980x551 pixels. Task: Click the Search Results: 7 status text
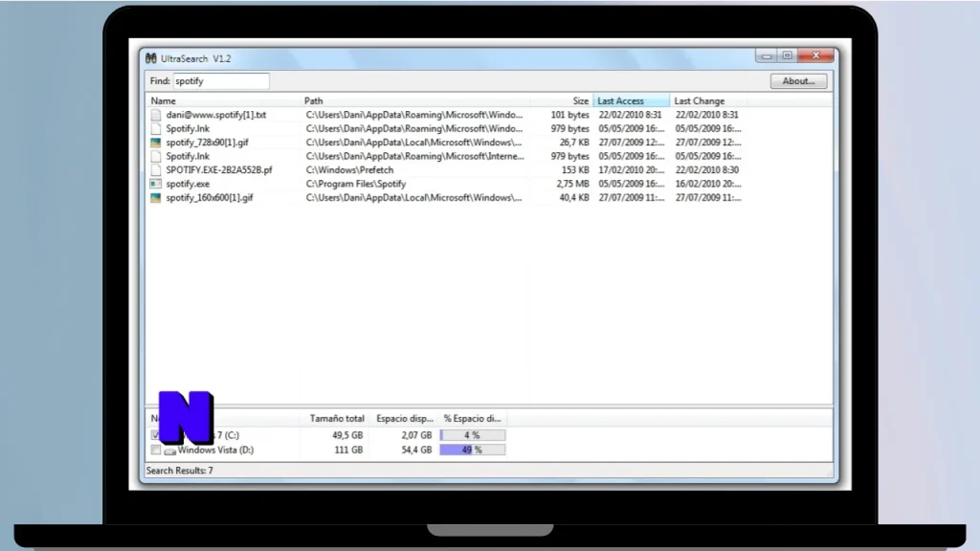pyautogui.click(x=179, y=471)
